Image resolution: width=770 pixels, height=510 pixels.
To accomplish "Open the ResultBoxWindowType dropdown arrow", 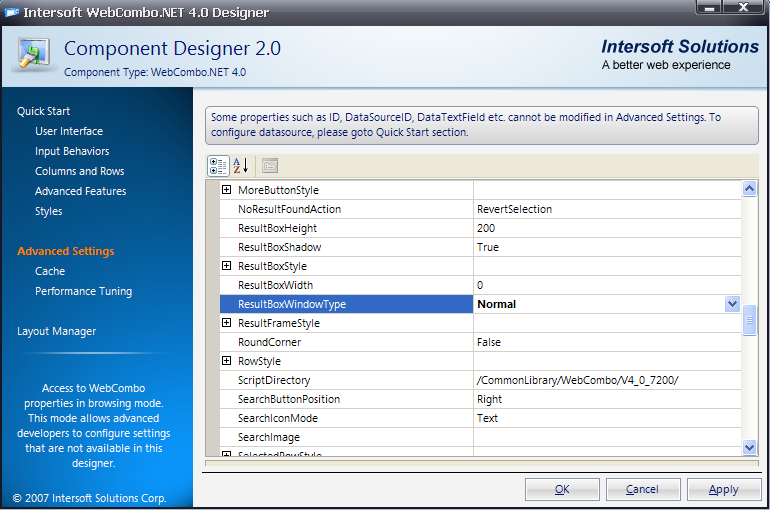I will (732, 304).
